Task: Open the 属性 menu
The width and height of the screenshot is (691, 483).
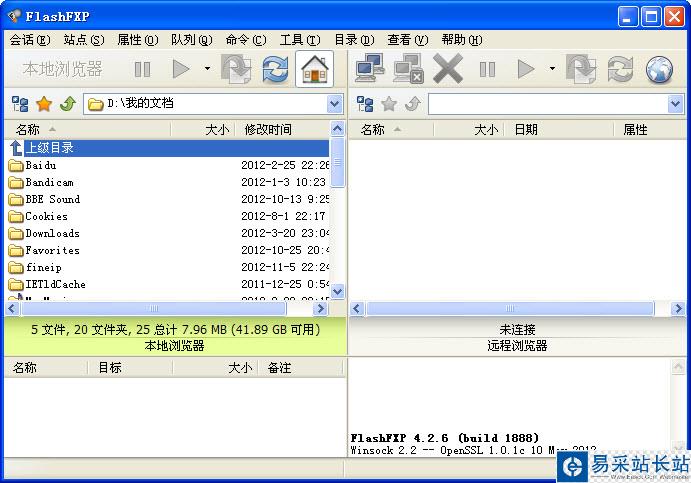Action: 137,40
